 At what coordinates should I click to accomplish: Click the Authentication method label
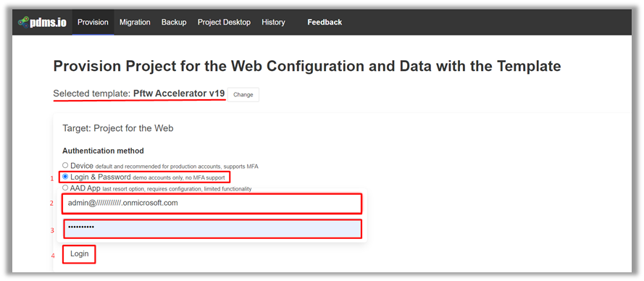(103, 151)
